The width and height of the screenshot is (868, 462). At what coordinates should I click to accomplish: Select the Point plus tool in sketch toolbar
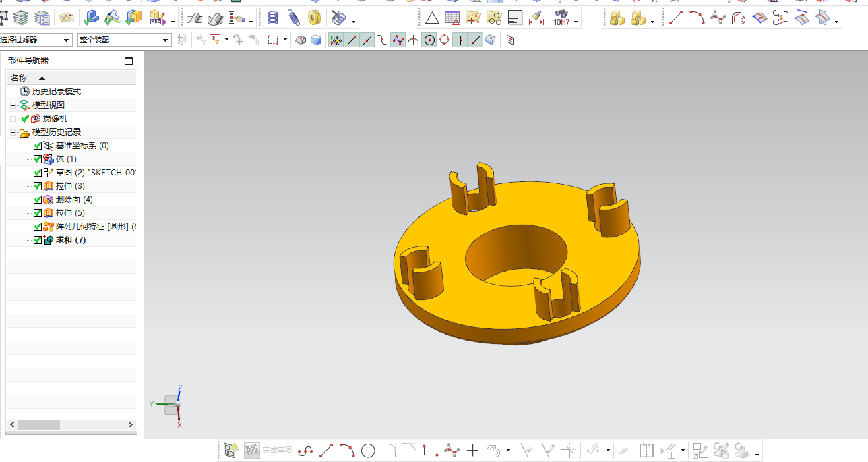(472, 451)
